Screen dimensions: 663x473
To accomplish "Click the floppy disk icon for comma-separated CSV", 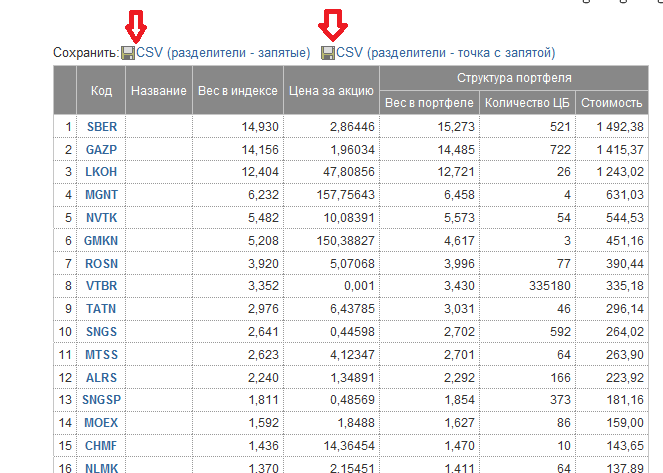I will [x=128, y=52].
